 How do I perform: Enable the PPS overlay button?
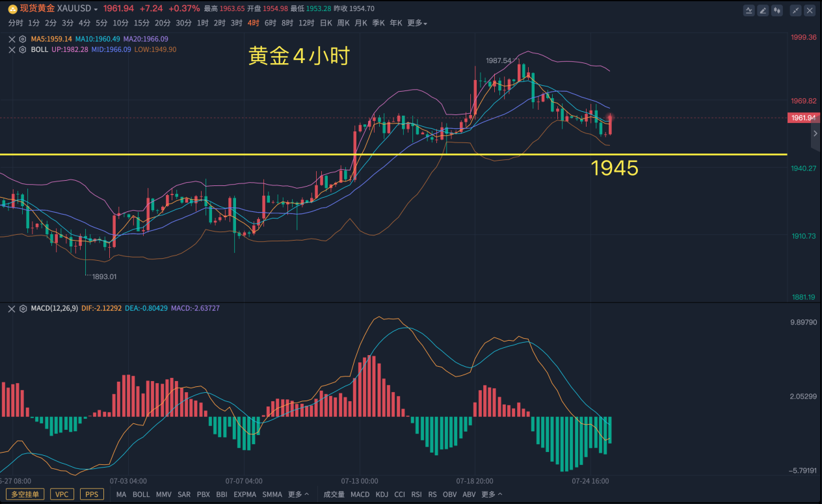[x=92, y=494]
